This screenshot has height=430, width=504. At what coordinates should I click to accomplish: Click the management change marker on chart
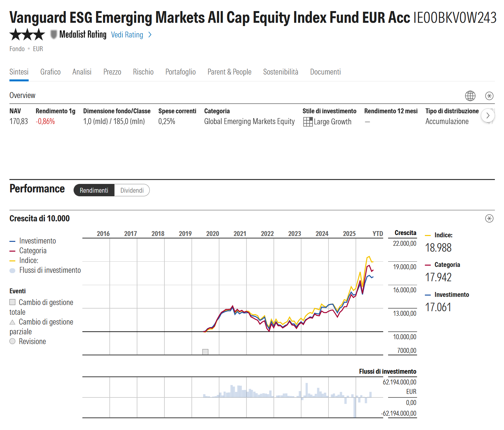coord(205,352)
